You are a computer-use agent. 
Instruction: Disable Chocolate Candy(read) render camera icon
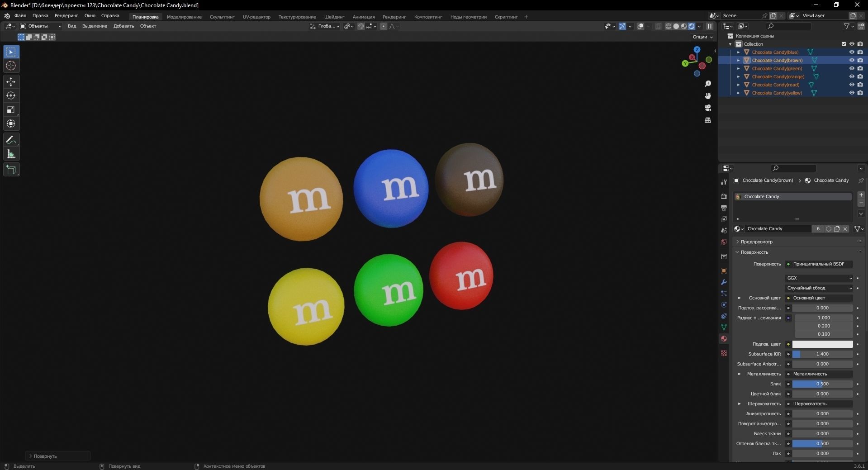pos(860,85)
